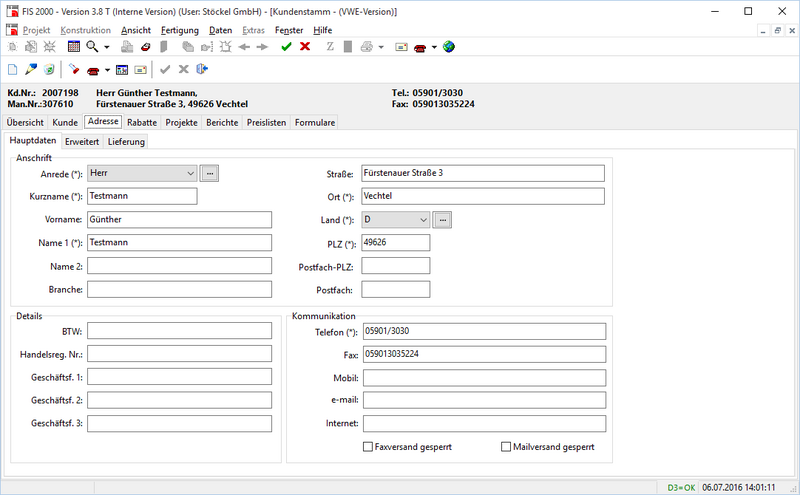Click the calendar grid icon in top toolbar
Image resolution: width=800 pixels, height=495 pixels.
(x=74, y=47)
